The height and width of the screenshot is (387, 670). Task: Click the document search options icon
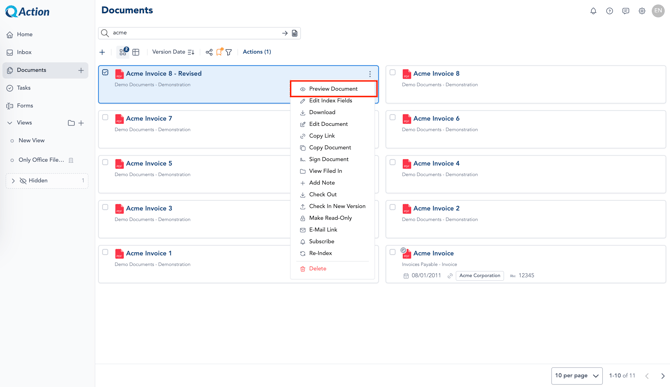coord(294,33)
